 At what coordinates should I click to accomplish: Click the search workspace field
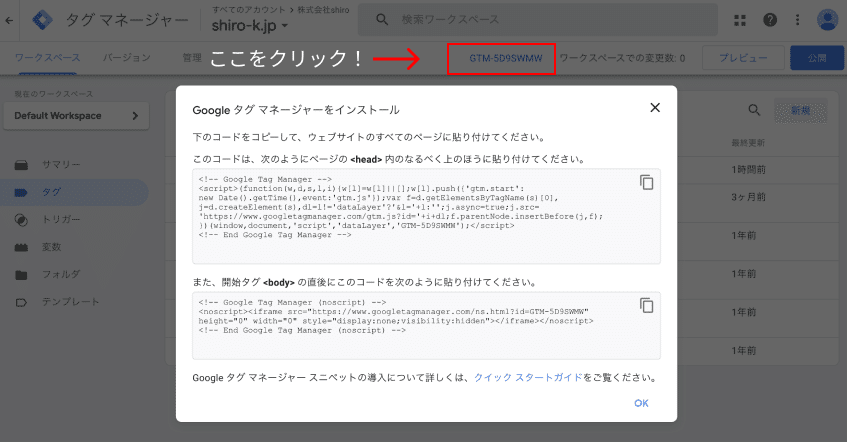pos(537,19)
